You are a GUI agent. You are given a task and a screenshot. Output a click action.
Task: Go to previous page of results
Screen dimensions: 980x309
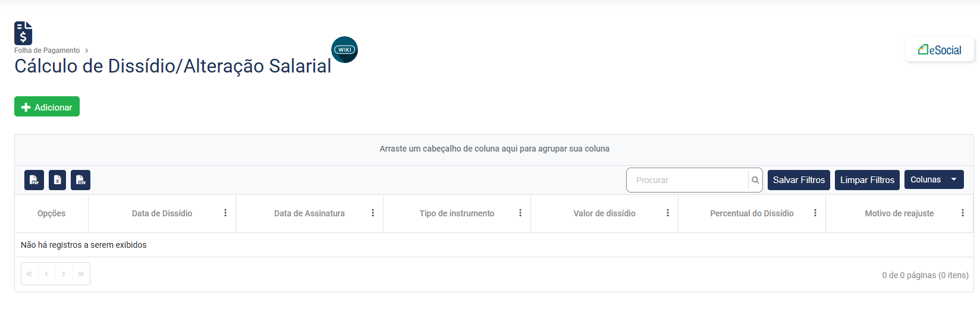pyautogui.click(x=46, y=274)
